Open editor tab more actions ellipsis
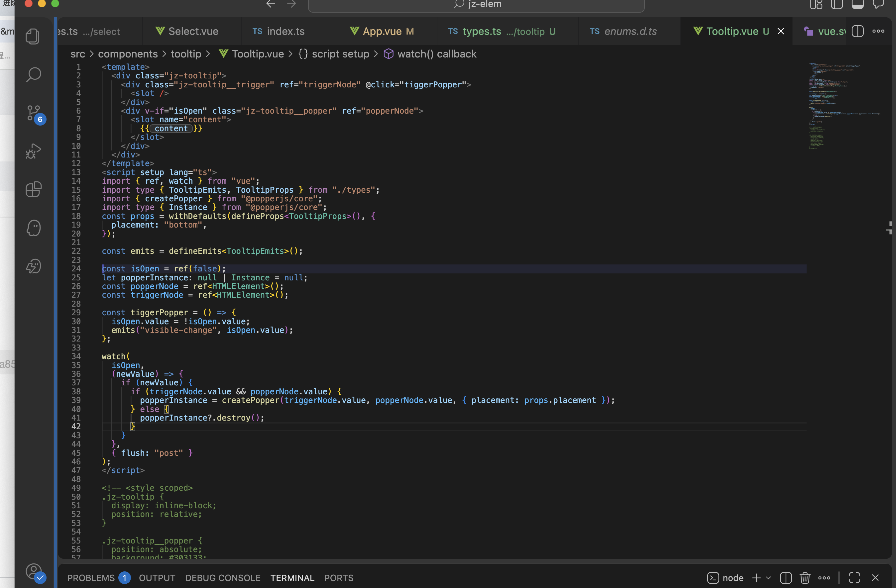The height and width of the screenshot is (588, 896). tap(878, 31)
